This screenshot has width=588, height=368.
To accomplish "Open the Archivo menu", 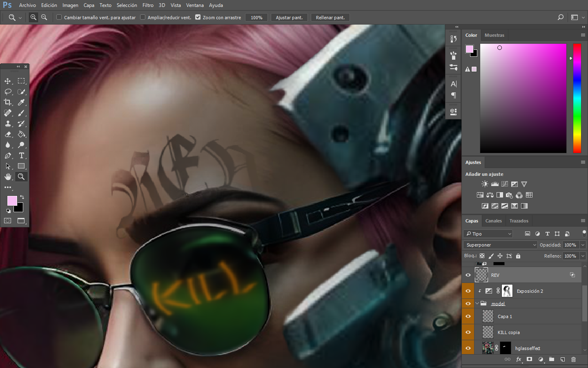I will point(27,5).
